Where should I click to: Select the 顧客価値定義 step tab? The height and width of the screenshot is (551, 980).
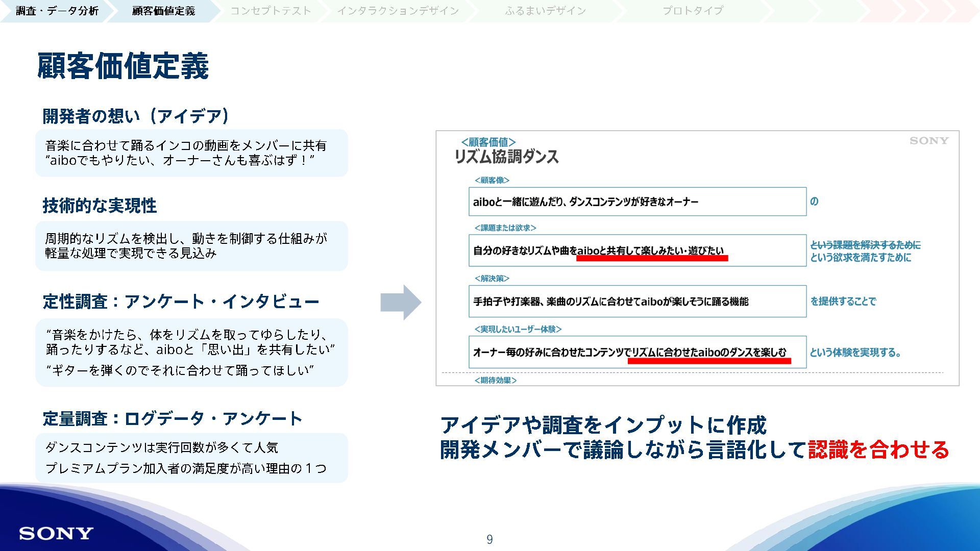[163, 11]
